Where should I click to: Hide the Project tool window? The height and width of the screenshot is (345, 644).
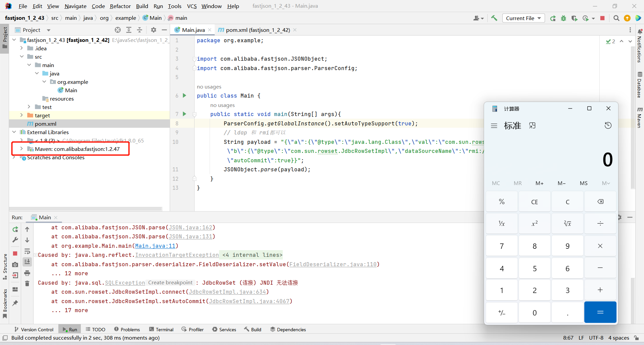tap(164, 30)
